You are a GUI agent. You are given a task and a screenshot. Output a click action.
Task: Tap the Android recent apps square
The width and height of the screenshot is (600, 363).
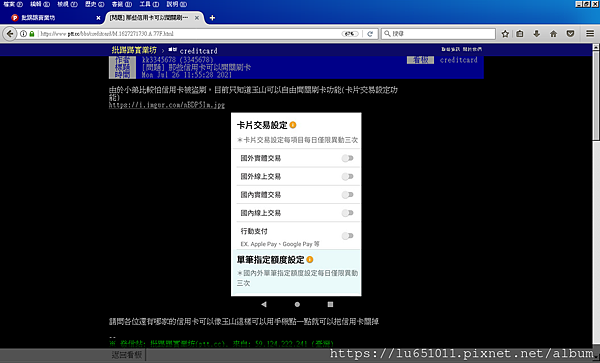click(330, 304)
